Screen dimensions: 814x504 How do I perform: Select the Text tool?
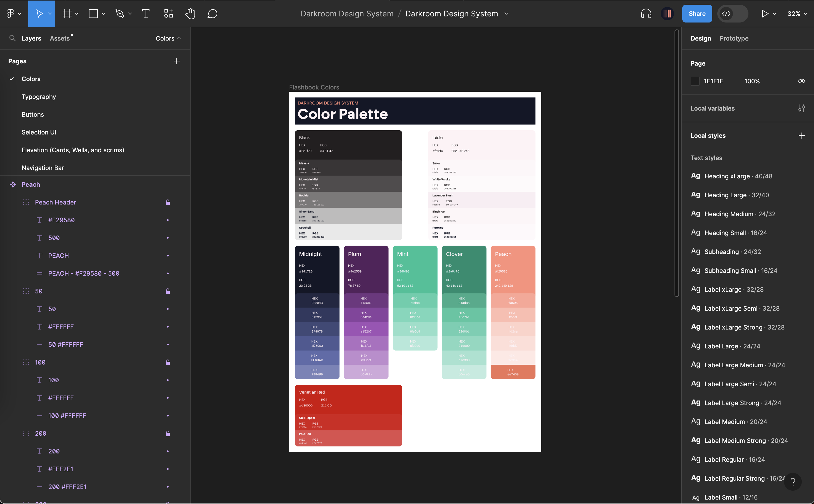pos(146,14)
